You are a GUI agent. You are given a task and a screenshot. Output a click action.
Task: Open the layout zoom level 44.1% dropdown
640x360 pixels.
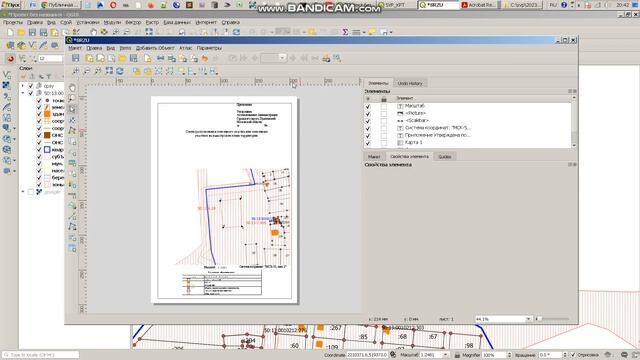528,319
